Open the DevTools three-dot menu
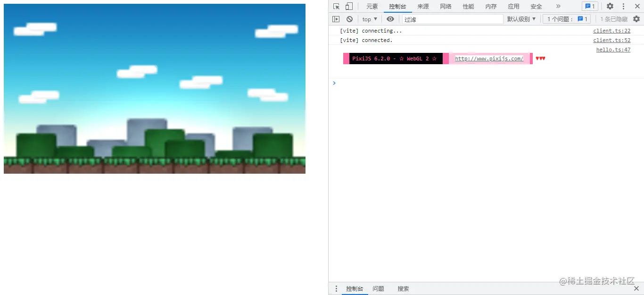The height and width of the screenshot is (295, 644). point(623,6)
